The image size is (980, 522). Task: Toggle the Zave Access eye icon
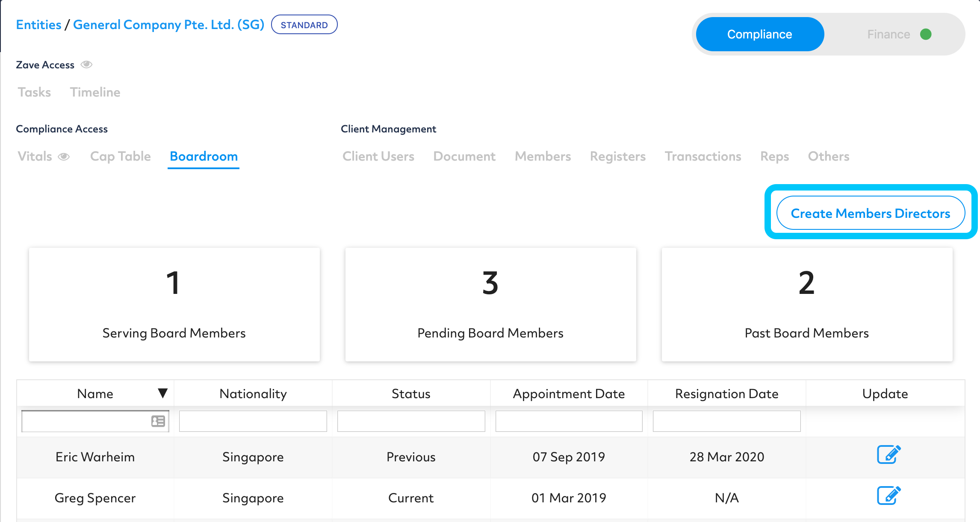(x=86, y=65)
